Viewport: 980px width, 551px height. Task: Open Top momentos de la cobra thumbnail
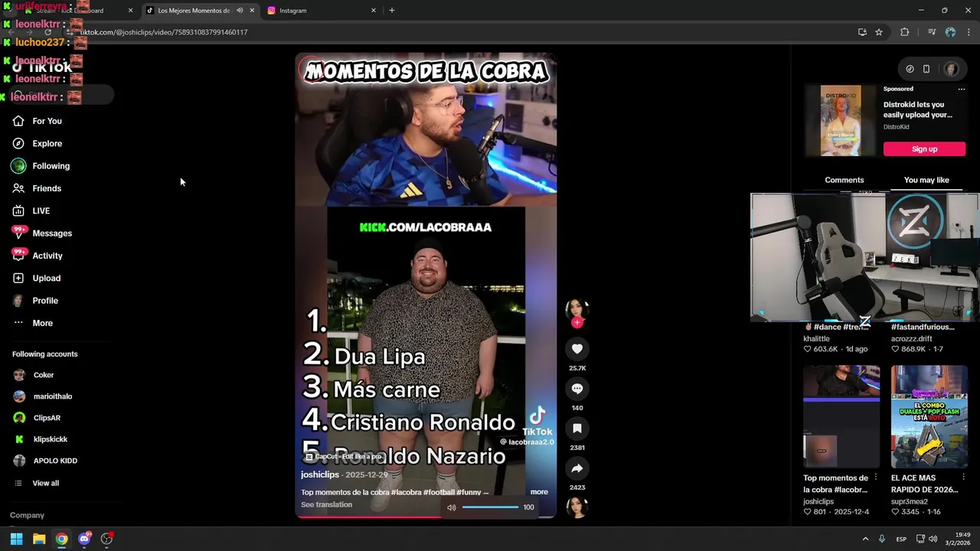tap(841, 416)
